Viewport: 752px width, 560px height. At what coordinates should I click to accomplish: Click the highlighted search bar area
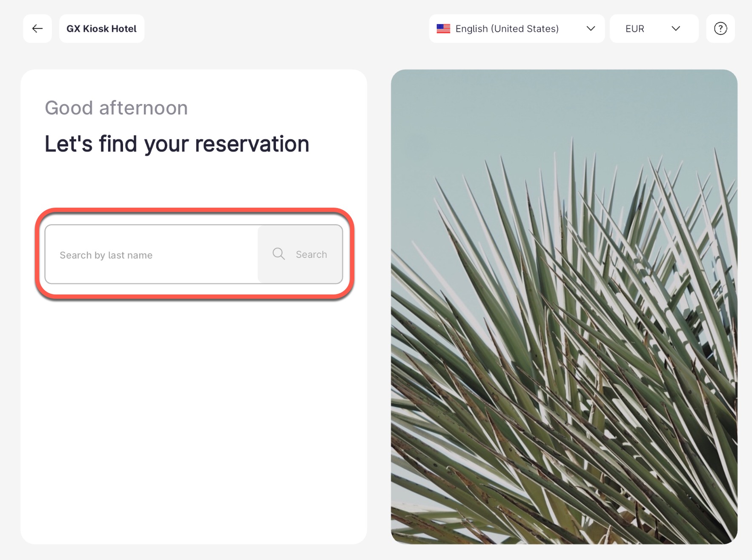194,254
